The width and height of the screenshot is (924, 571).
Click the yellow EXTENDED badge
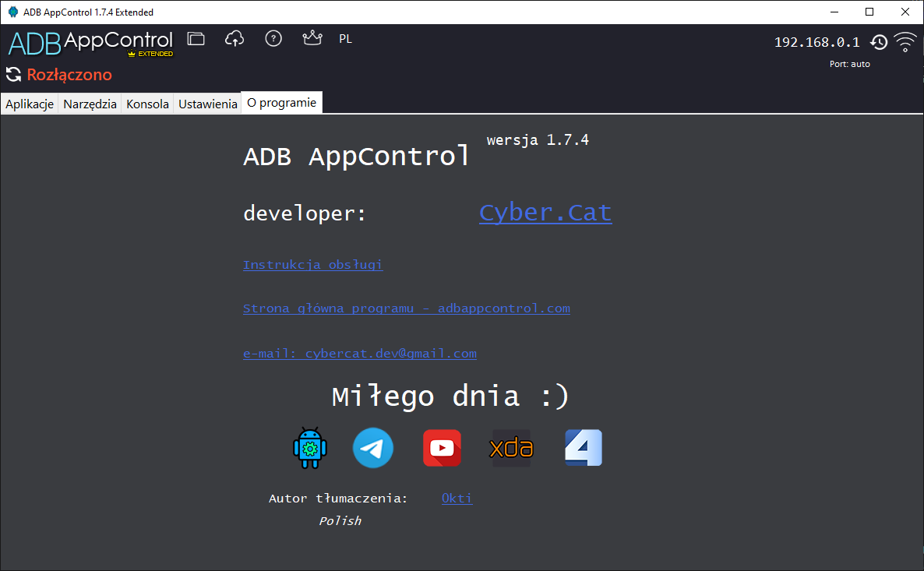click(150, 54)
